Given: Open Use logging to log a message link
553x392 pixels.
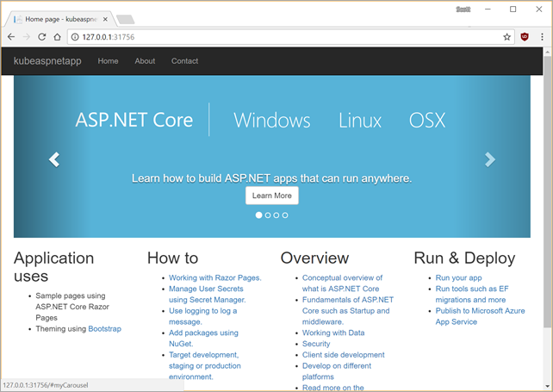Looking at the screenshot, I should 202,316.
